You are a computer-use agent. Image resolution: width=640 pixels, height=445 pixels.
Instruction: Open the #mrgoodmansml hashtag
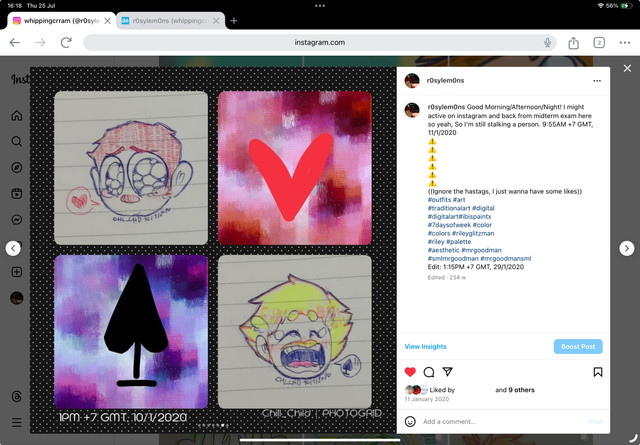pos(506,258)
